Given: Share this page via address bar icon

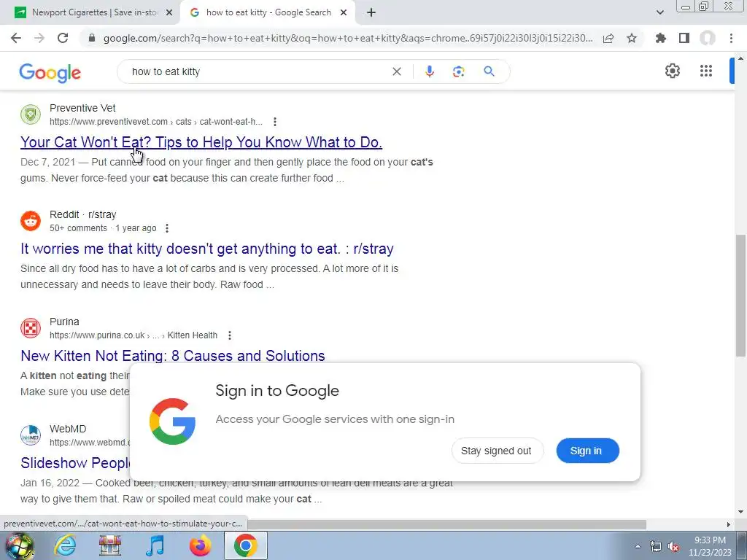Looking at the screenshot, I should pyautogui.click(x=608, y=38).
